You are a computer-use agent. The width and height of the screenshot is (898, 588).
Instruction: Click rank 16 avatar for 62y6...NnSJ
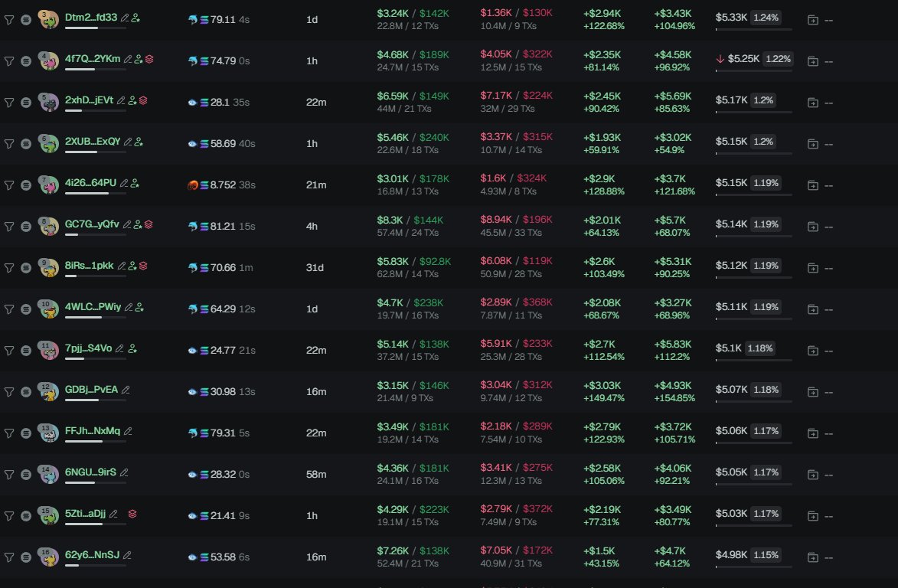[49, 557]
